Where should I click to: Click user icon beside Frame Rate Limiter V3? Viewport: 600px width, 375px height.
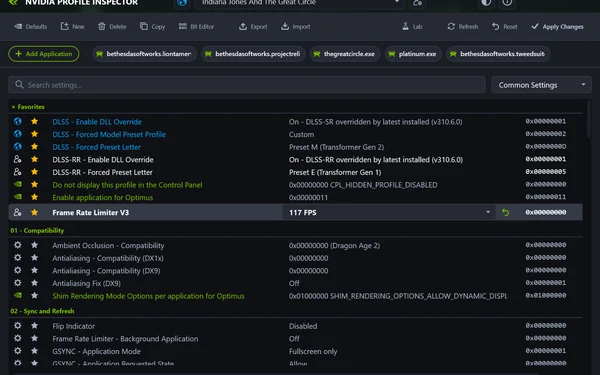coord(18,212)
